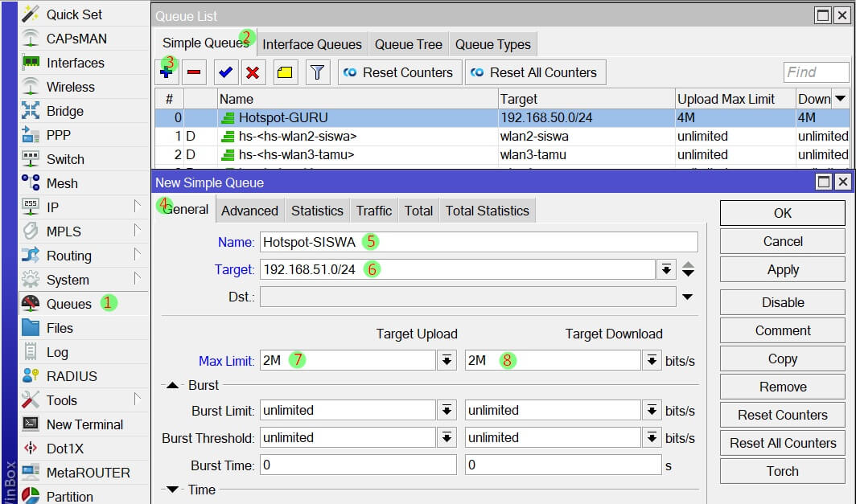
Task: Collapse the Burst section
Action: click(x=173, y=386)
